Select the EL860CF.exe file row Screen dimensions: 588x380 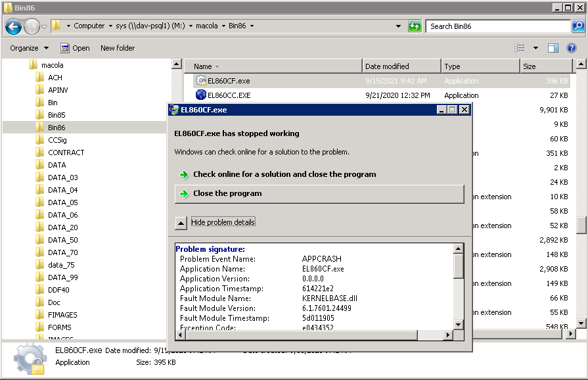pos(381,81)
